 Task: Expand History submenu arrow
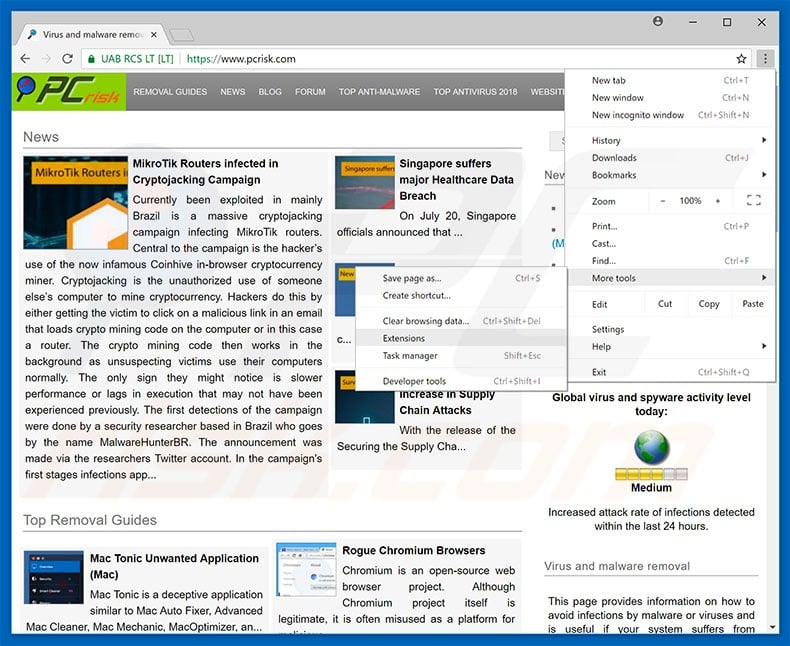pos(764,140)
